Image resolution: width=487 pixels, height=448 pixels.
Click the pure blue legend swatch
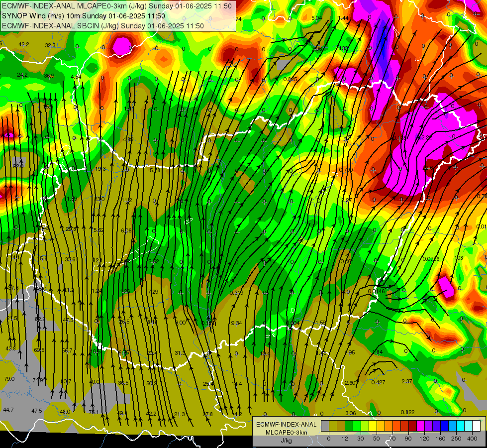445,426
